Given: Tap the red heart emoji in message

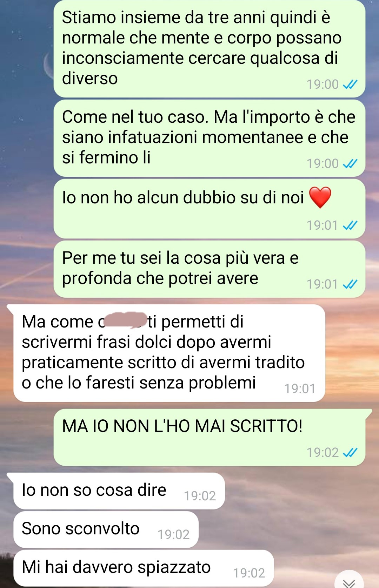Looking at the screenshot, I should [x=320, y=197].
